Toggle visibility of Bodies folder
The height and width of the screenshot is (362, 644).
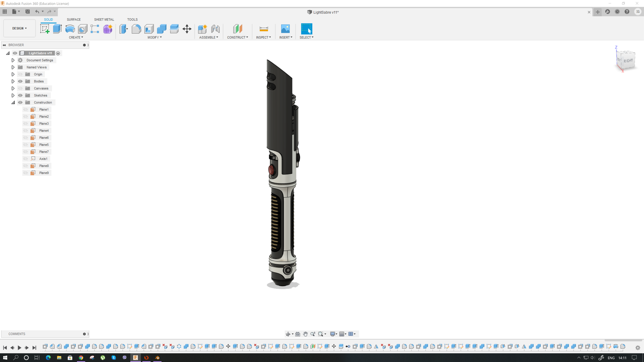pyautogui.click(x=20, y=81)
